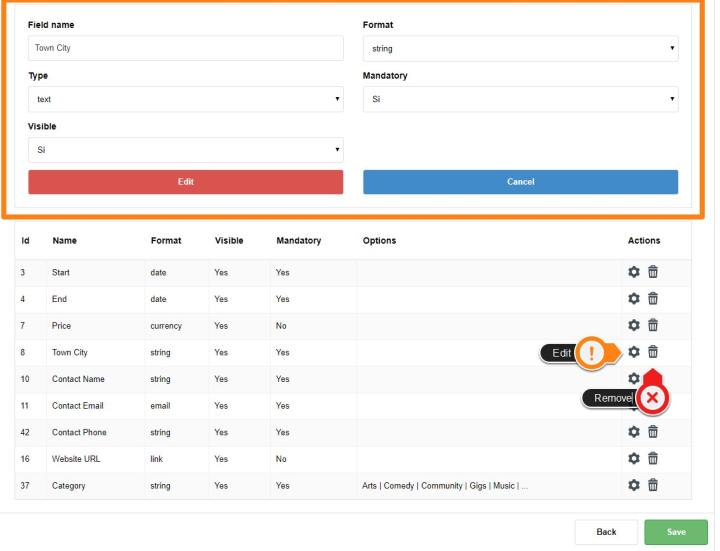Click gear icon for Town City row
The image size is (720, 551).
point(634,352)
